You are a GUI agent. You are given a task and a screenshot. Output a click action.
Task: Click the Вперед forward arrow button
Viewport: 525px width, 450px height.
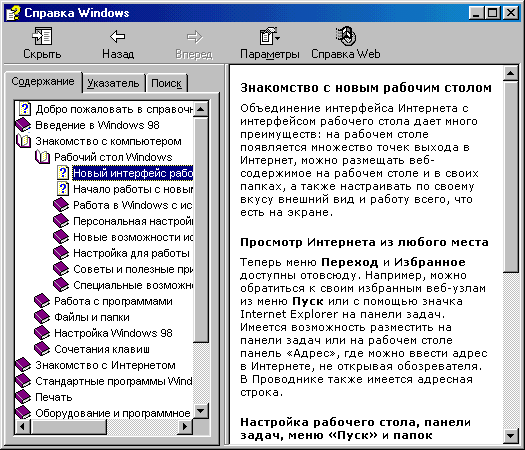(194, 43)
